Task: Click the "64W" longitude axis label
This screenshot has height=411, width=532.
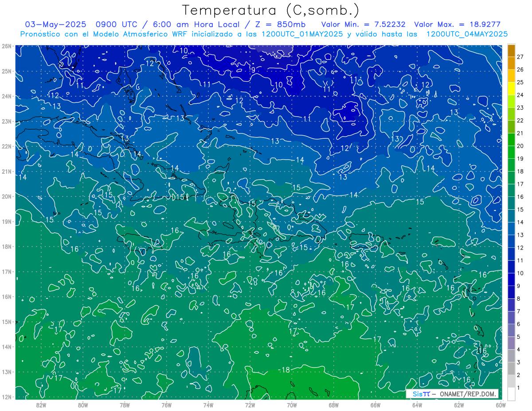Action: coord(417,404)
